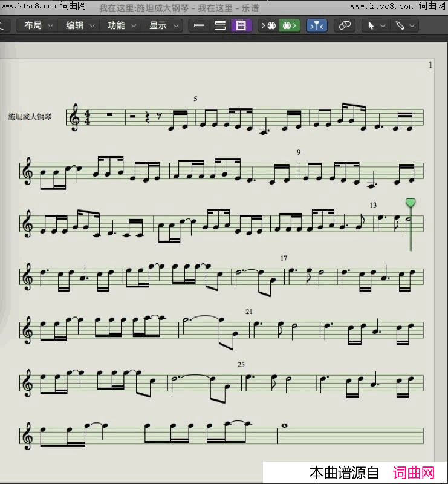Open the 布局 dropdown
448x484 pixels.
37,25
